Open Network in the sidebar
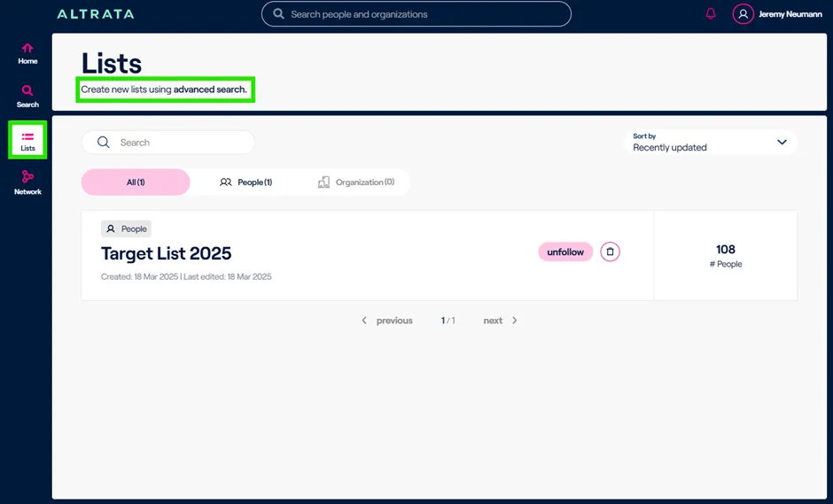The image size is (833, 504). (27, 182)
